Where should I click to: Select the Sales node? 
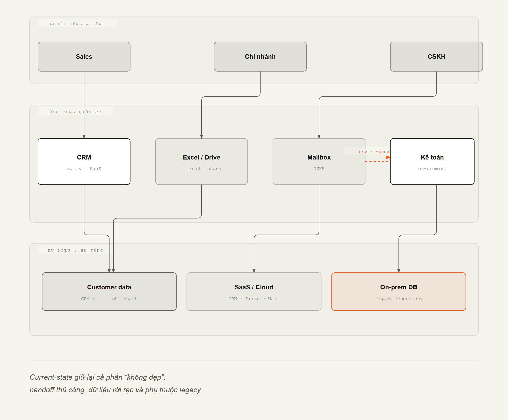point(84,57)
